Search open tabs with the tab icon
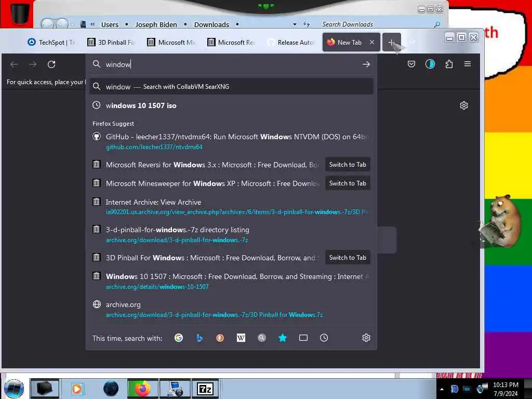This screenshot has width=532, height=399. (x=303, y=338)
